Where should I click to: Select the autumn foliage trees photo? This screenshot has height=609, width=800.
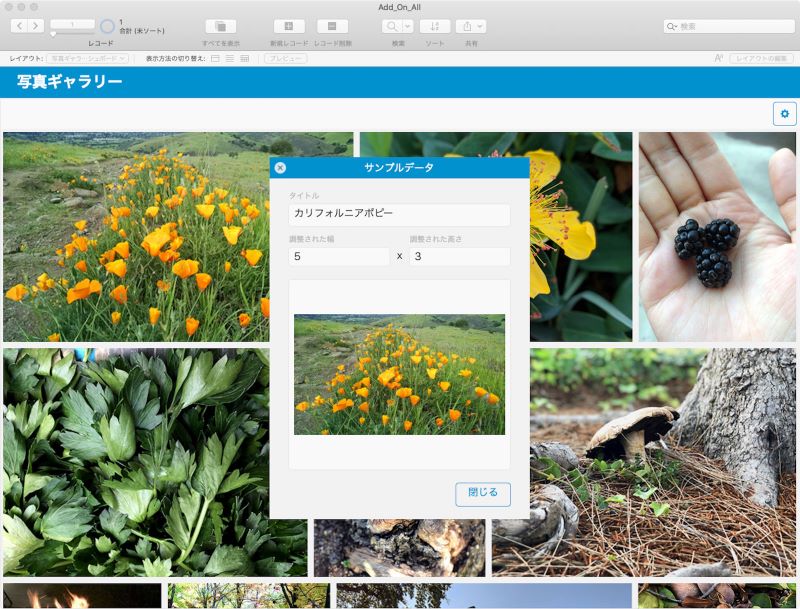pyautogui.click(x=248, y=596)
